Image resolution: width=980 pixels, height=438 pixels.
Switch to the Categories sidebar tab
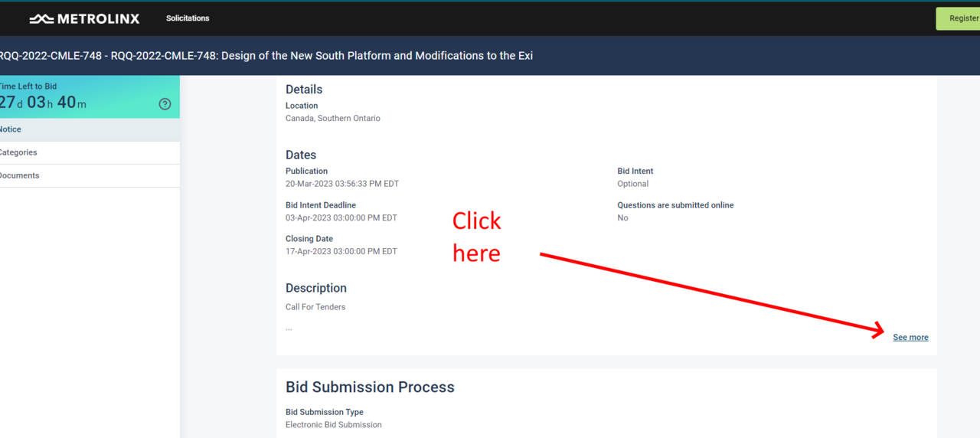tap(18, 152)
